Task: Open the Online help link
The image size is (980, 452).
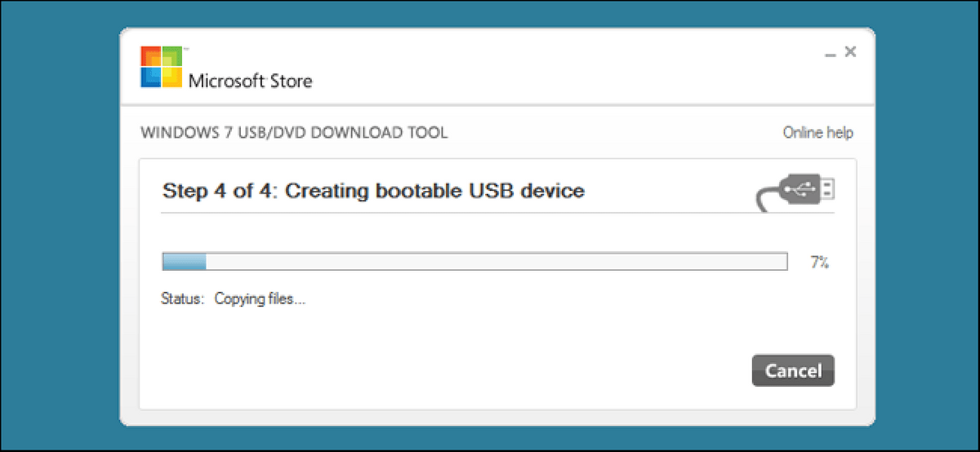Action: point(817,133)
